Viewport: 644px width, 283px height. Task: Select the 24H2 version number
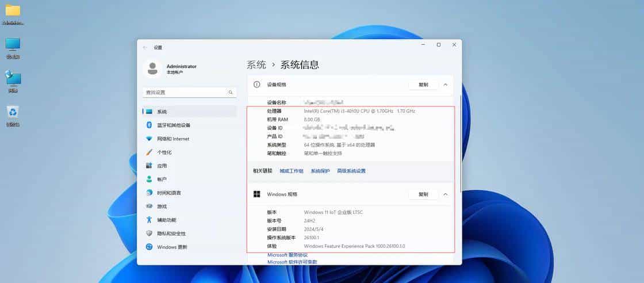[309, 221]
